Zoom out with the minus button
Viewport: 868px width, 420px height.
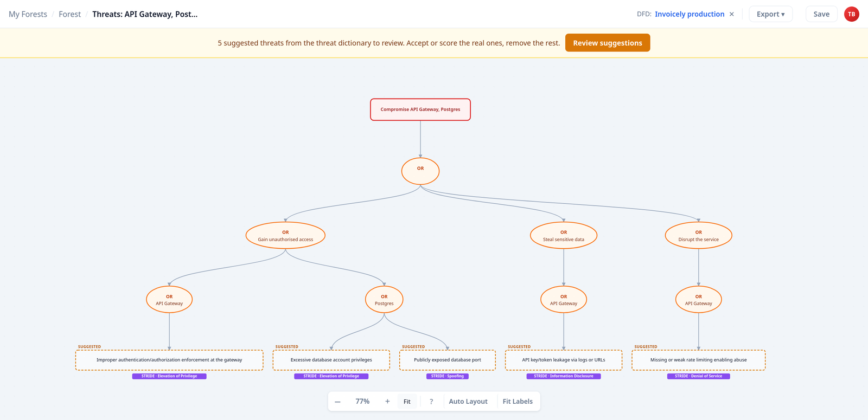(x=337, y=402)
